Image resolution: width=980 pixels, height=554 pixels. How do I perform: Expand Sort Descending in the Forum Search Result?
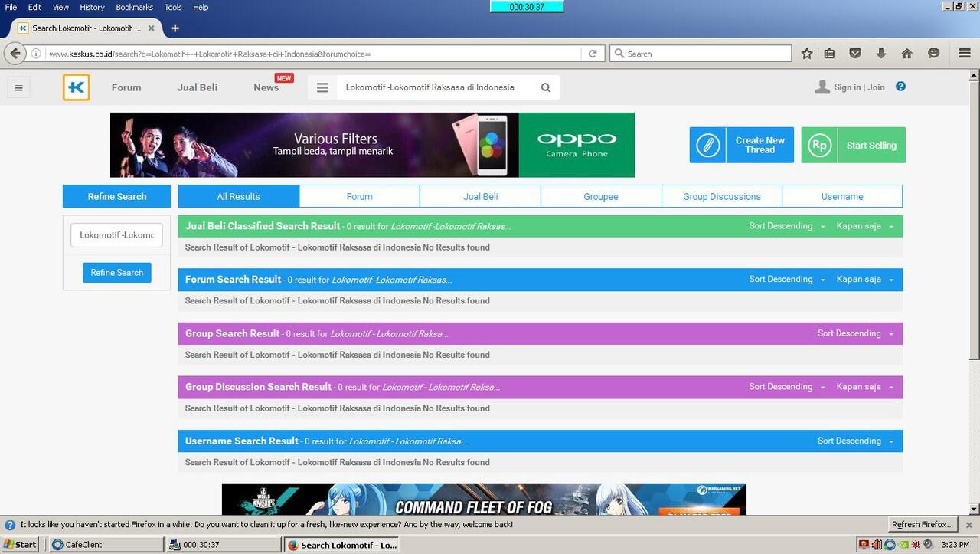(787, 280)
